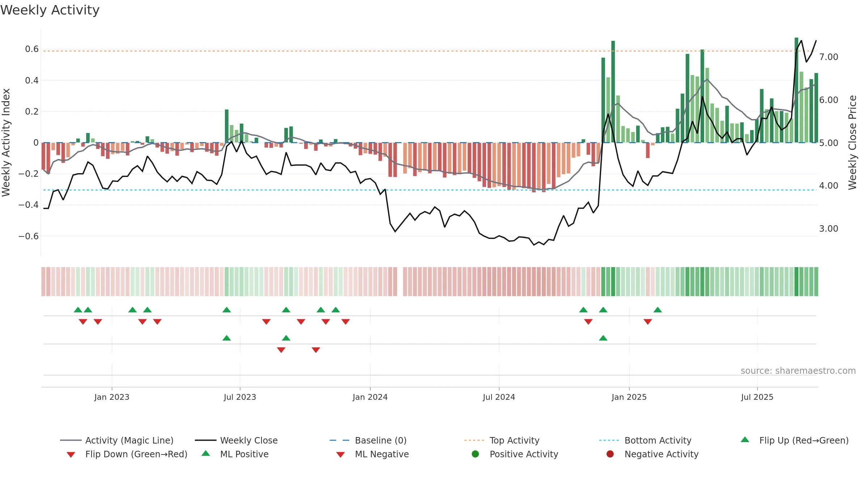Viewport: 868px width, 488px height.
Task: Toggle Activity (Magic Line) legend entry
Action: 117,440
